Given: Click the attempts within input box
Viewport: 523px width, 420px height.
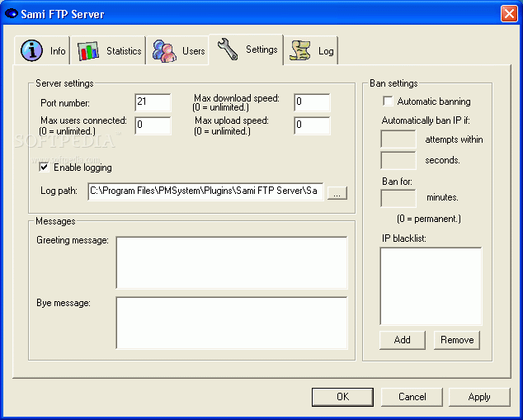Looking at the screenshot, I should [398, 139].
